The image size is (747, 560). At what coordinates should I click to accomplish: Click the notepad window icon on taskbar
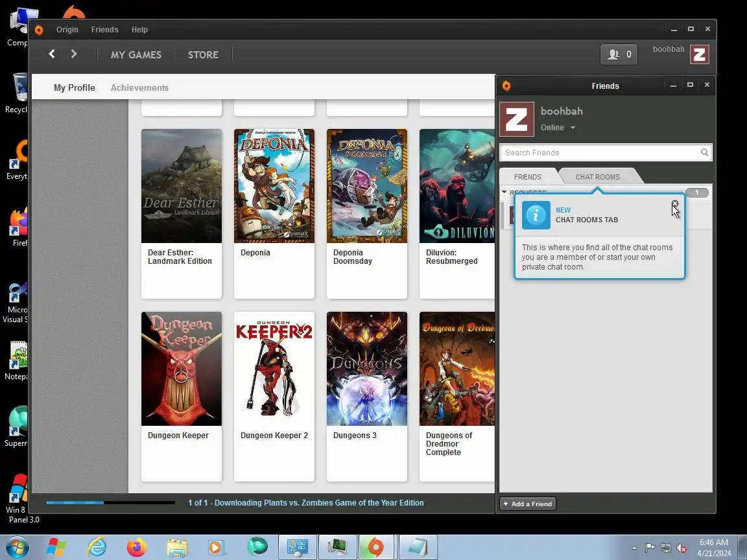[x=418, y=548]
